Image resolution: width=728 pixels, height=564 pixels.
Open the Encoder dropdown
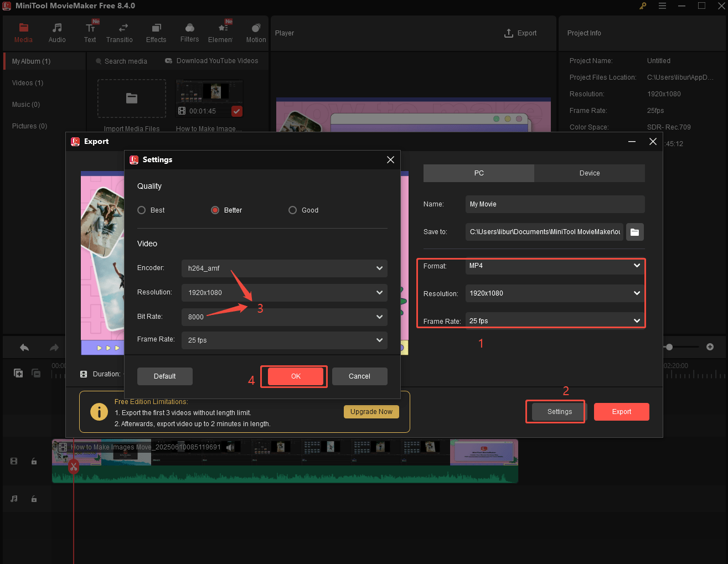(x=284, y=268)
